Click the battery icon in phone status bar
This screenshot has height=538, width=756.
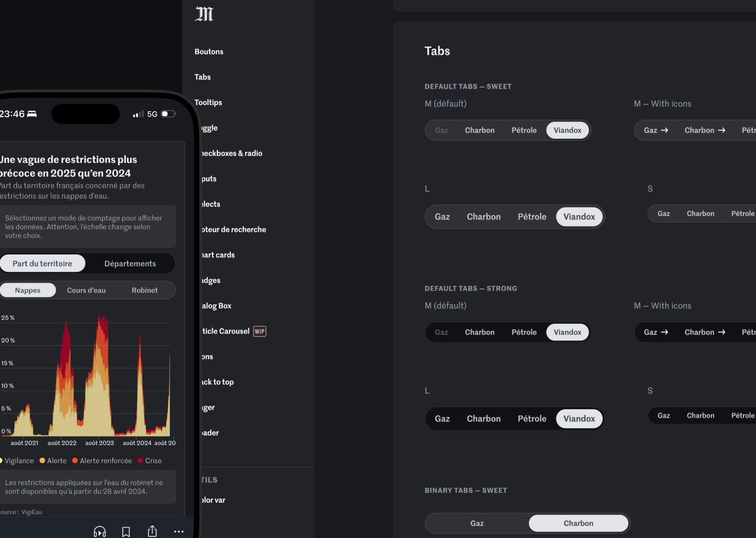169,113
